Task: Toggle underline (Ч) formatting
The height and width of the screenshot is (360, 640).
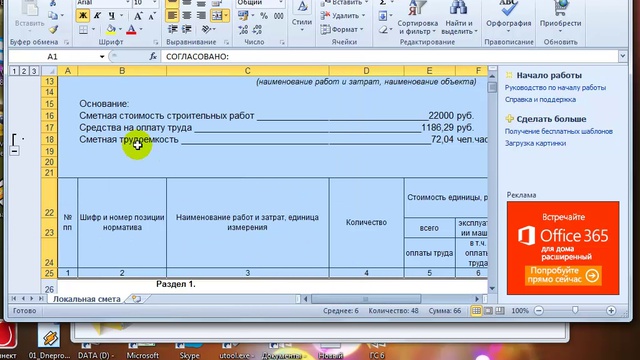Action: (111, 16)
